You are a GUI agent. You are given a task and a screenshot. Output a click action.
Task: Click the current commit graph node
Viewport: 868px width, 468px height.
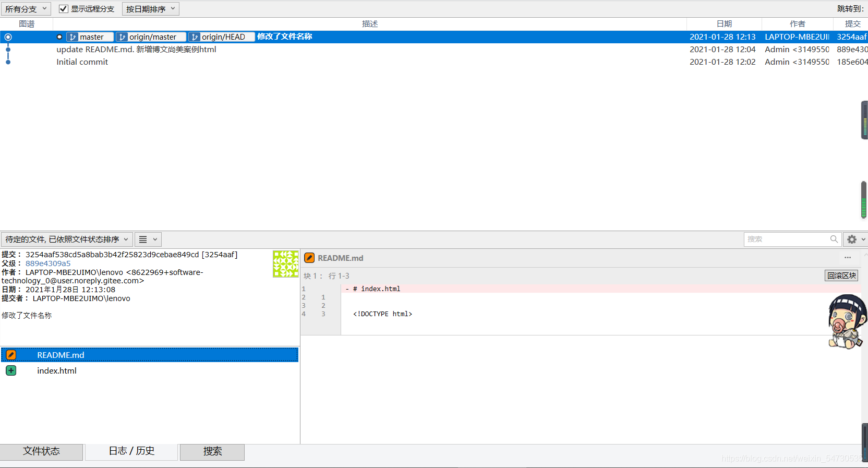(x=8, y=37)
